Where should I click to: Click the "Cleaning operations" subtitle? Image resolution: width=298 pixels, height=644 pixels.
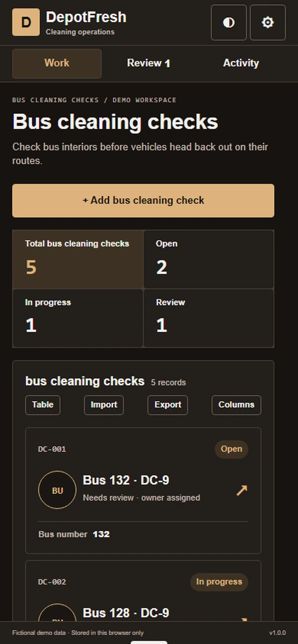point(80,32)
